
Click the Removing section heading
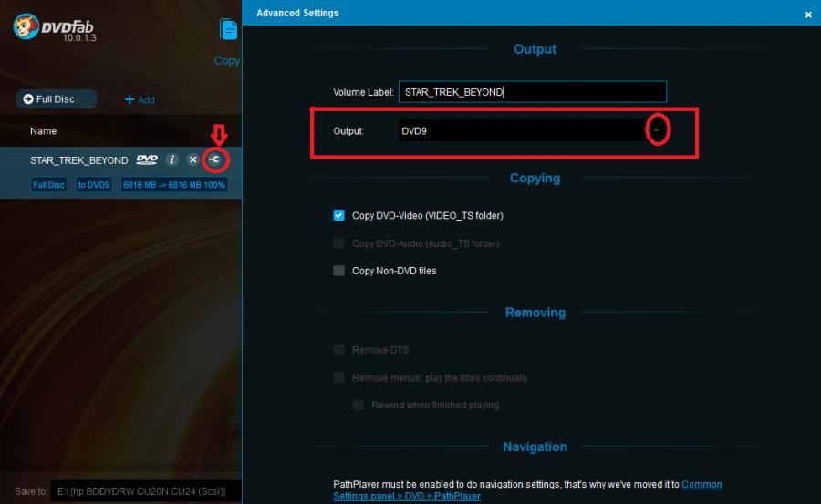[535, 313]
